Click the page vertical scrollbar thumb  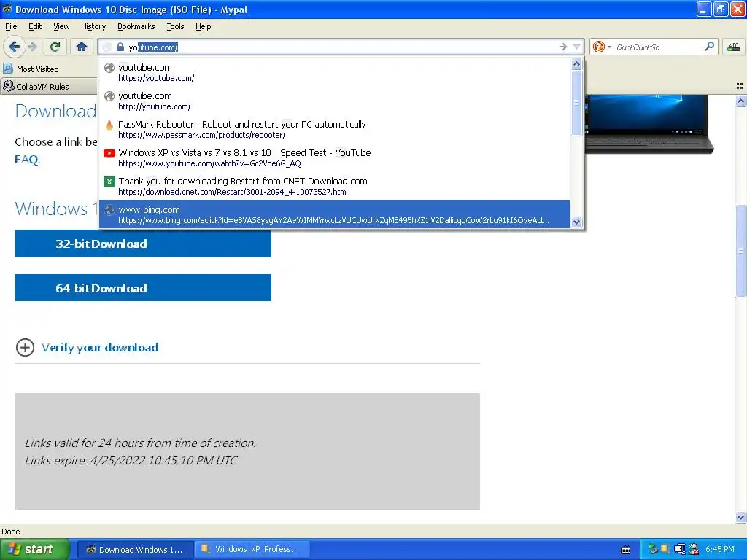click(x=740, y=251)
